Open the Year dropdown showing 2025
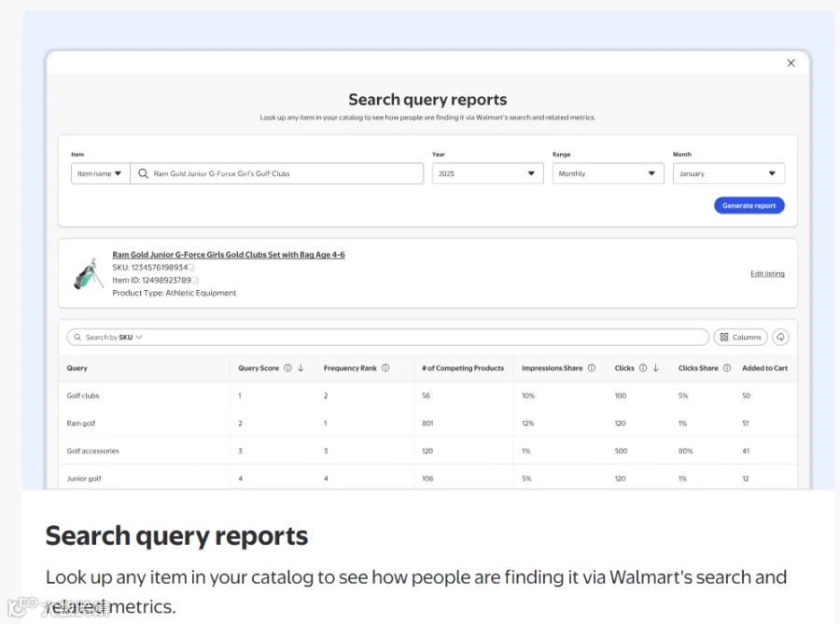This screenshot has width=840, height=624. (487, 173)
